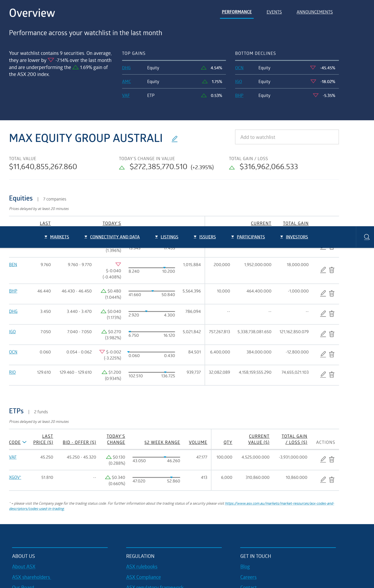Open search magnifier in navigation bar
374x588 pixels.
(x=367, y=237)
